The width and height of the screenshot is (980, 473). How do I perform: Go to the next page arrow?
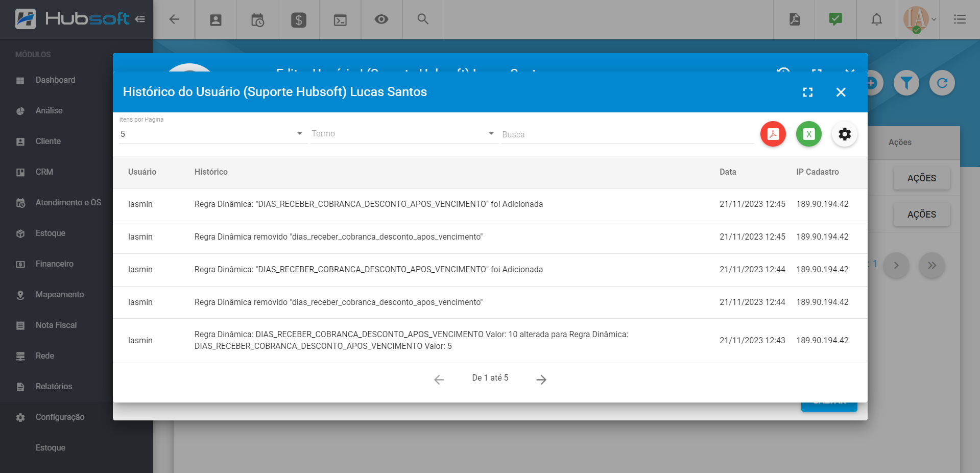click(x=541, y=380)
